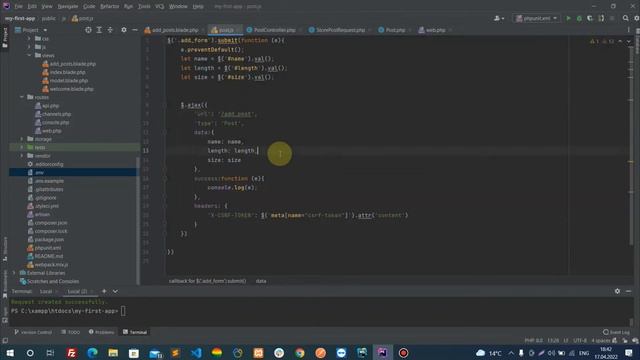
Task: Open Sublime Text from the taskbar
Action: pos(176,353)
